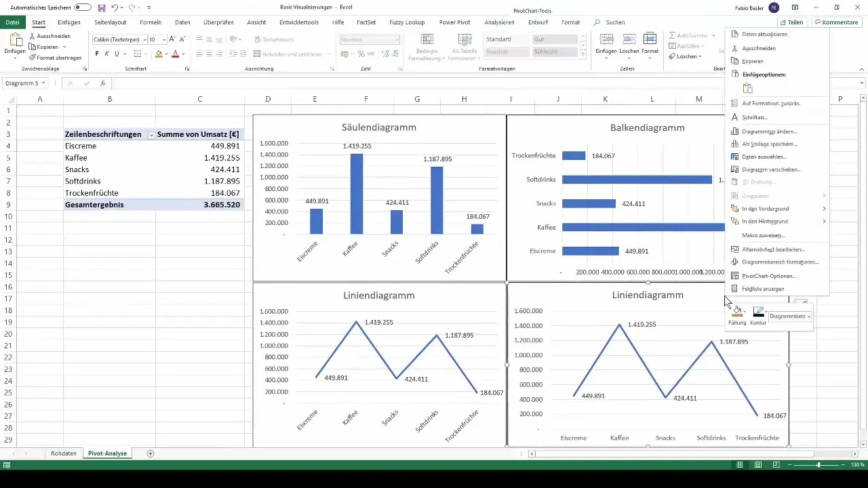
Task: Click the Zellen Format icon
Action: [650, 39]
